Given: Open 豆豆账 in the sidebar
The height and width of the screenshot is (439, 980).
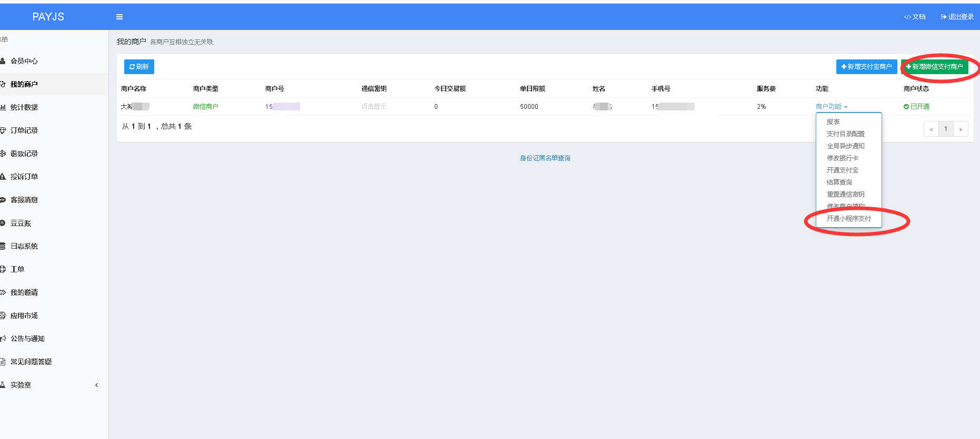Looking at the screenshot, I should click(54, 223).
